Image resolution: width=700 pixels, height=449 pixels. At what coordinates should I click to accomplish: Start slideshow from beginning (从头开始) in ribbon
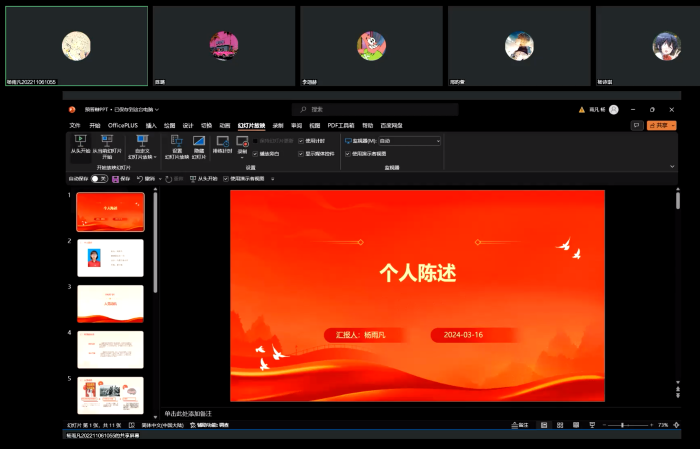pos(80,146)
